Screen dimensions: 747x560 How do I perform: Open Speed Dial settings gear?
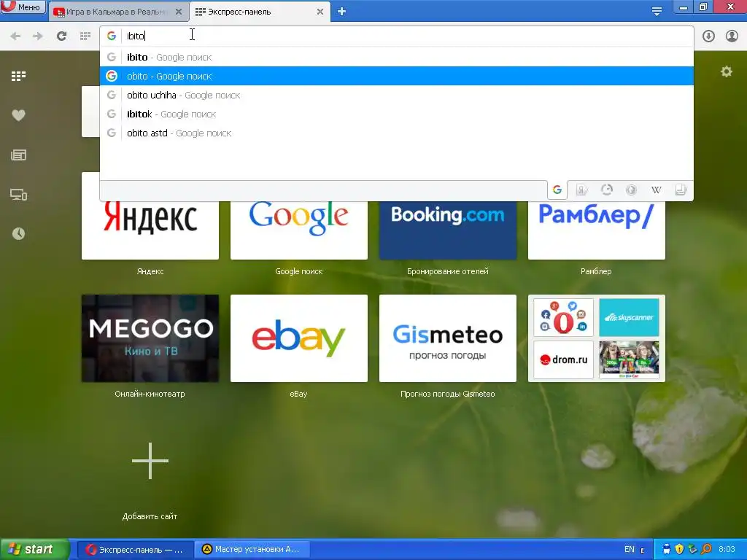(x=726, y=71)
